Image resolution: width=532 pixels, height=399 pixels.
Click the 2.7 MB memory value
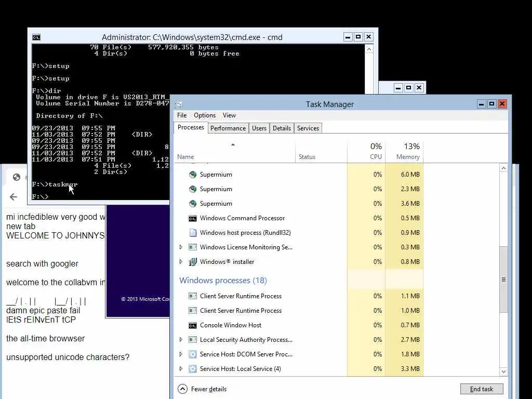pyautogui.click(x=410, y=340)
